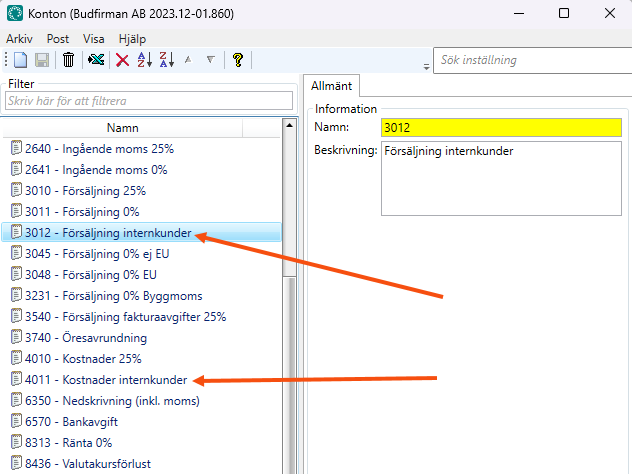
Task: Click the document icon beside 3231 Byggmoms
Action: click(x=16, y=295)
